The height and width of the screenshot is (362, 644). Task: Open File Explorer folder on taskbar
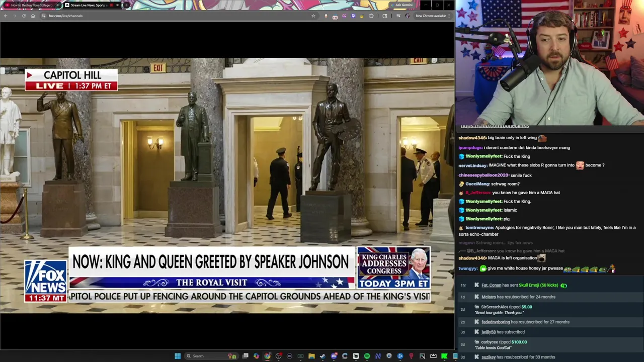click(x=312, y=356)
